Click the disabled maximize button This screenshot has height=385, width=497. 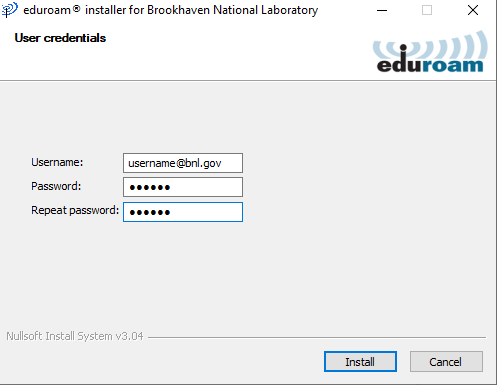tap(427, 10)
